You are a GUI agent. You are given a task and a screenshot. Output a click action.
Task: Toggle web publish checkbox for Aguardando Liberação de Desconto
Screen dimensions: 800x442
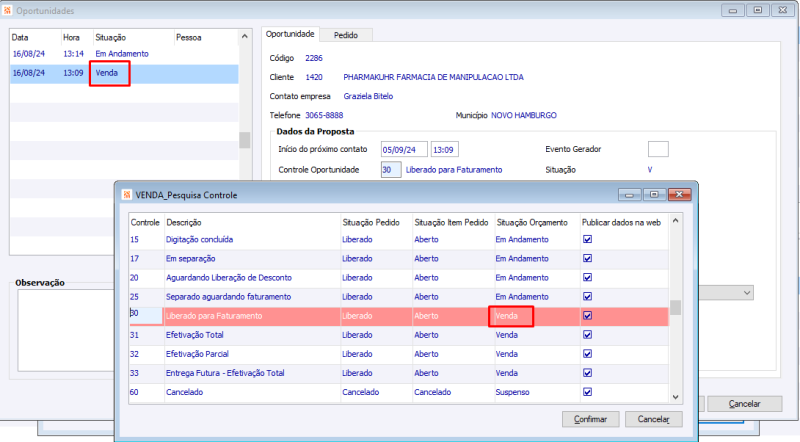(587, 278)
